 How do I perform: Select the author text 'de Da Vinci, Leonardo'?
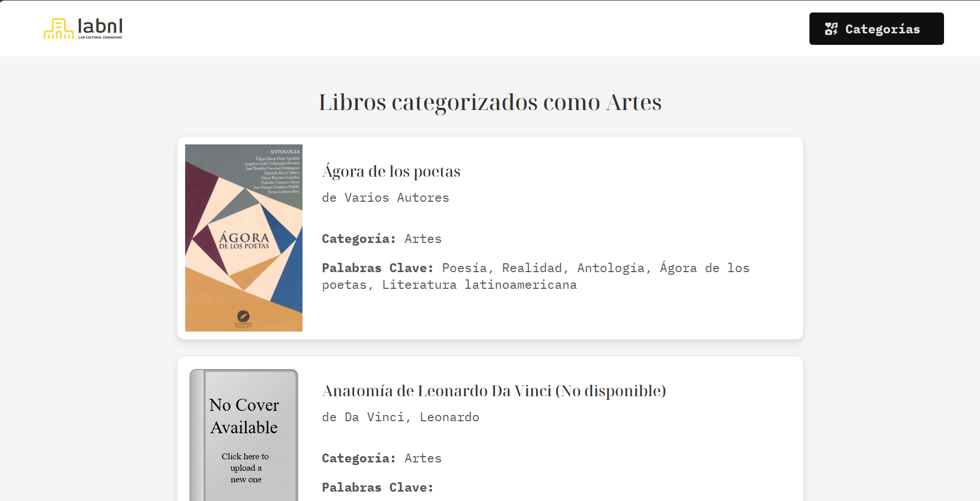401,417
